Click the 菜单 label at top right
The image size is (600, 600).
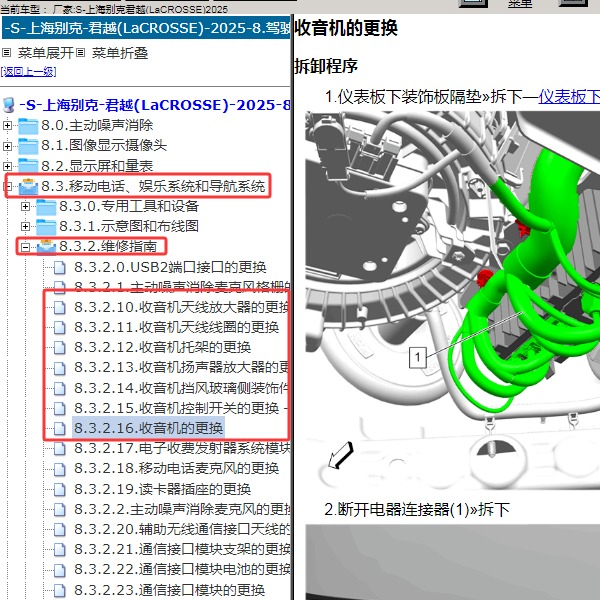pyautogui.click(x=520, y=4)
